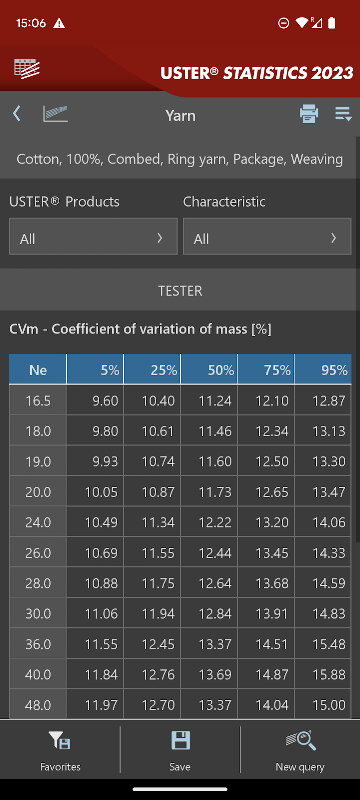Viewport: 360px width, 800px height.
Task: Print the yarn statistics table
Action: pos(309,113)
